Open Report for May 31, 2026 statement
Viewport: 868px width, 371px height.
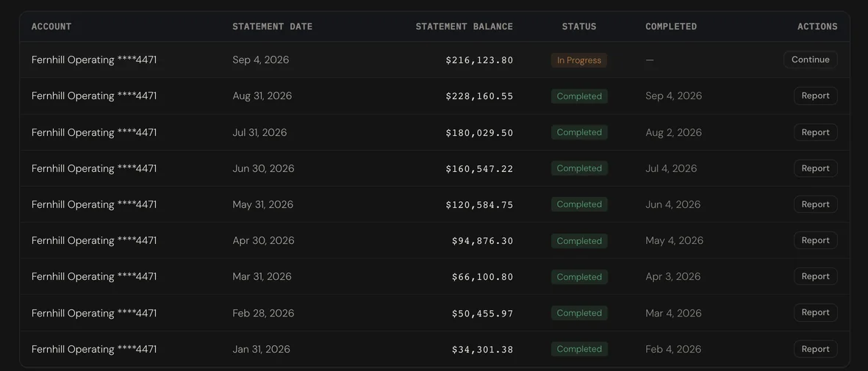[815, 204]
